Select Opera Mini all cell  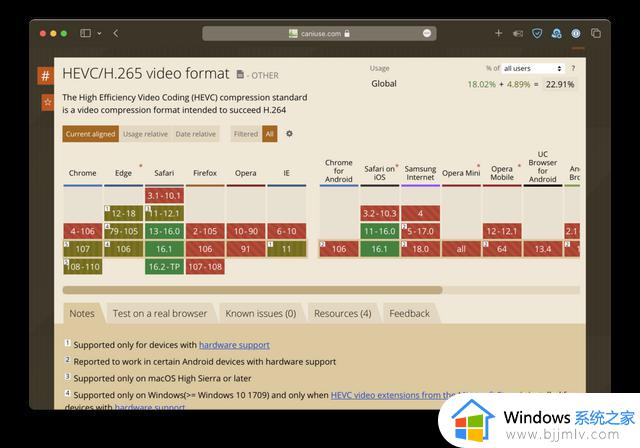tap(461, 249)
